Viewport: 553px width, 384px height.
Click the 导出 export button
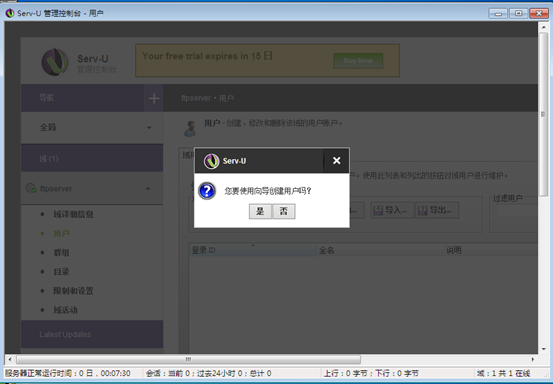click(x=437, y=211)
